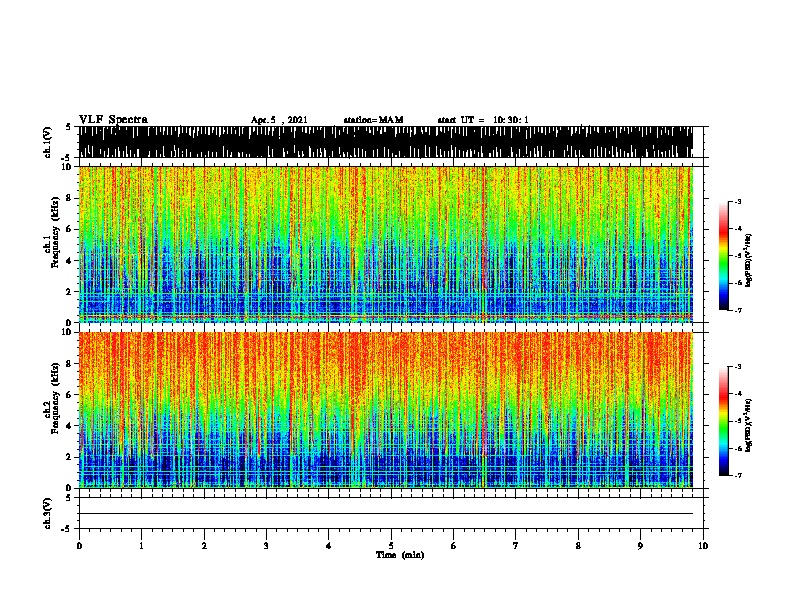792x612 pixels.
Task: Click time axis tick label "3"
Action: 266,546
